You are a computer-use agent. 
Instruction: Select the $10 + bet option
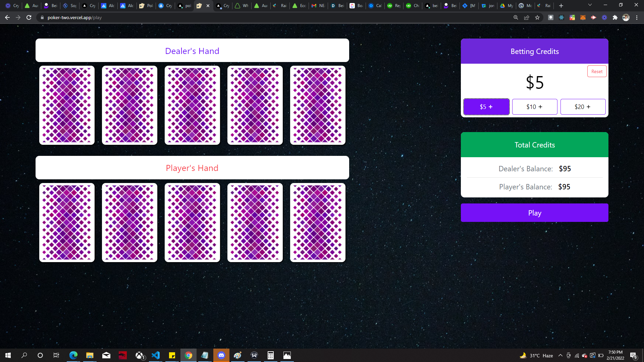click(535, 107)
